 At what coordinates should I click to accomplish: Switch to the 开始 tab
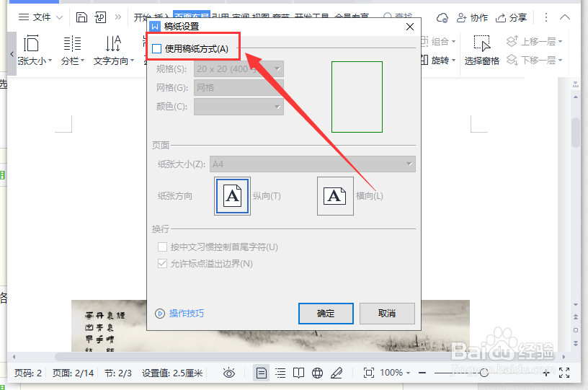[141, 17]
